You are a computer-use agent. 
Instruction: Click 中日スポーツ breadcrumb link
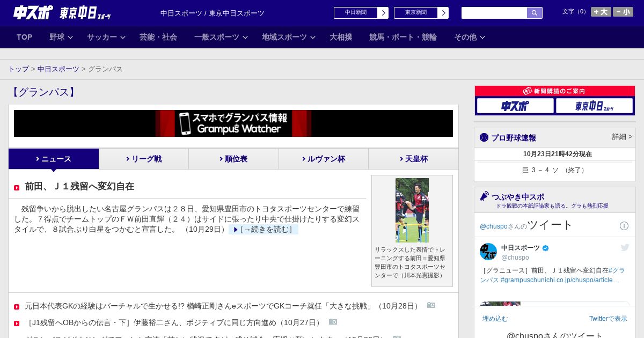[58, 69]
